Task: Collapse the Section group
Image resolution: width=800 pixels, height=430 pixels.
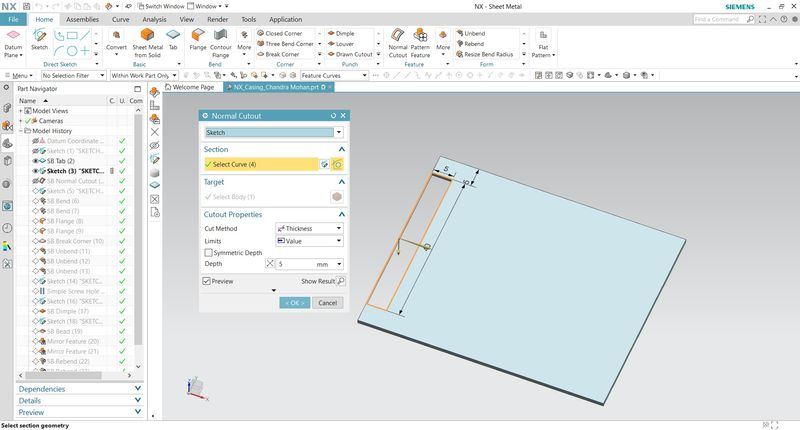Action: 341,149
